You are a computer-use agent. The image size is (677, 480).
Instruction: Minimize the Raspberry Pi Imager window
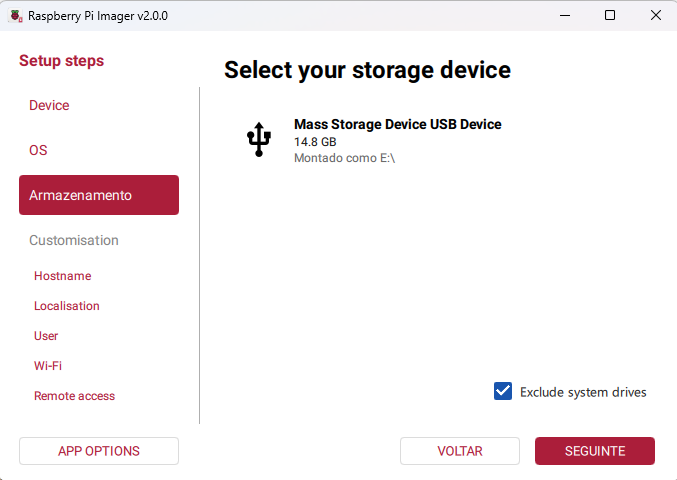pos(564,16)
